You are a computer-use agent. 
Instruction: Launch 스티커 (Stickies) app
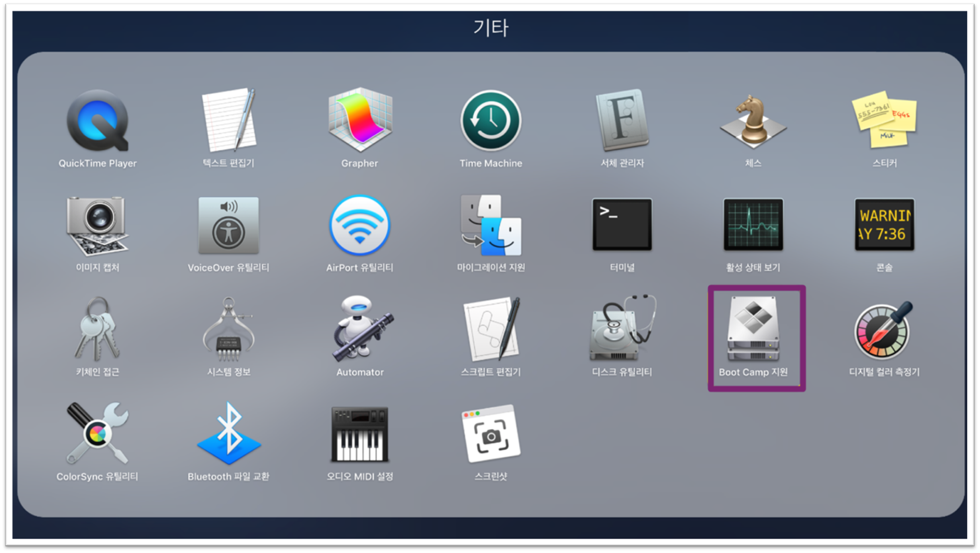click(884, 121)
